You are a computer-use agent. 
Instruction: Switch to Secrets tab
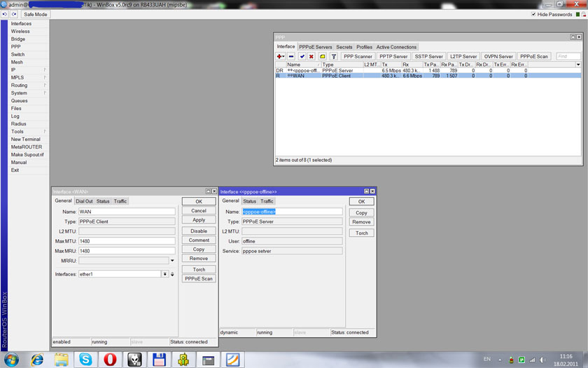click(x=344, y=47)
